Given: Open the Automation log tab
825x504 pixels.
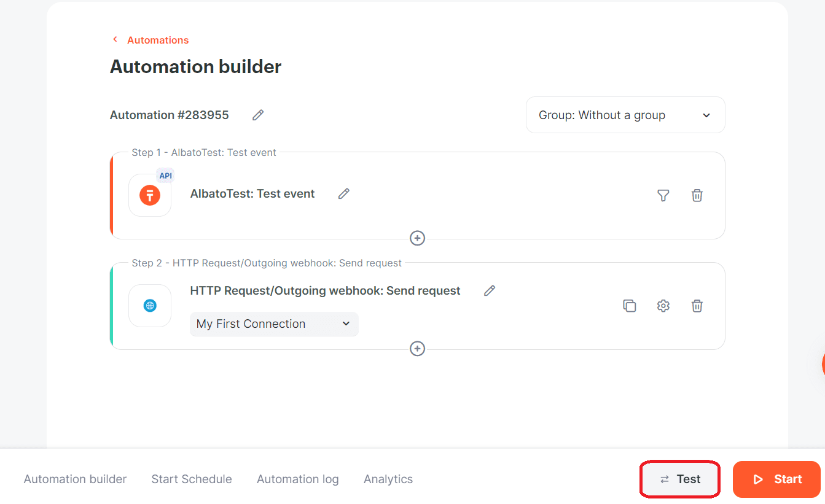Looking at the screenshot, I should pos(298,479).
